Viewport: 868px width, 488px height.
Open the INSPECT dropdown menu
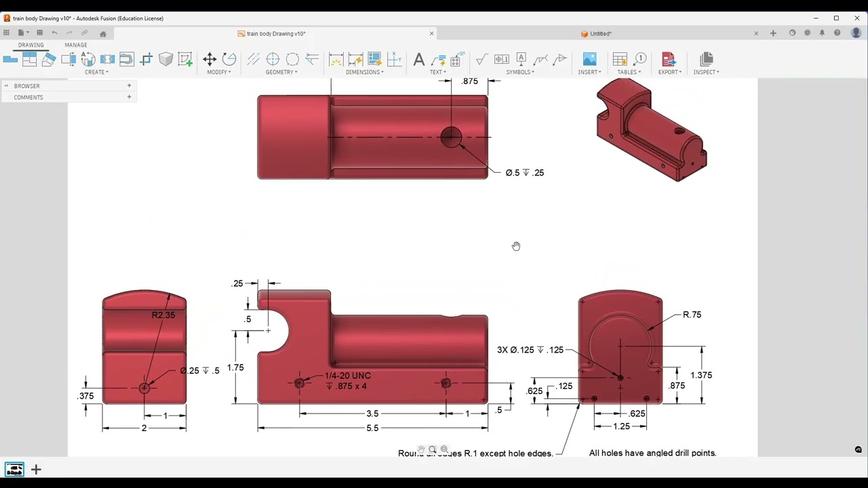coord(706,72)
